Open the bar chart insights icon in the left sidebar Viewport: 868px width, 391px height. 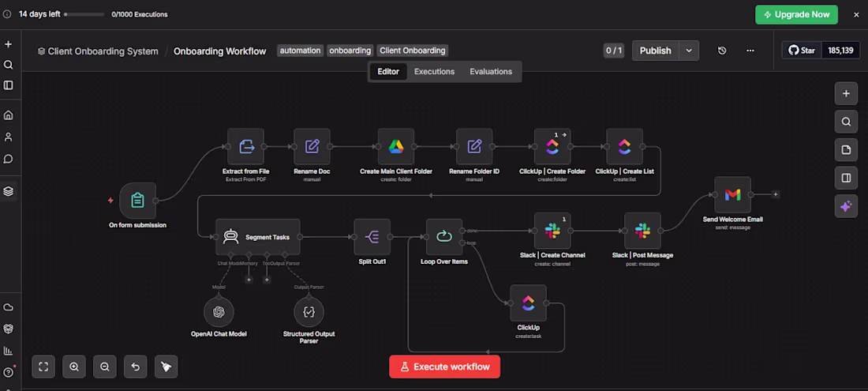pyautogui.click(x=9, y=351)
